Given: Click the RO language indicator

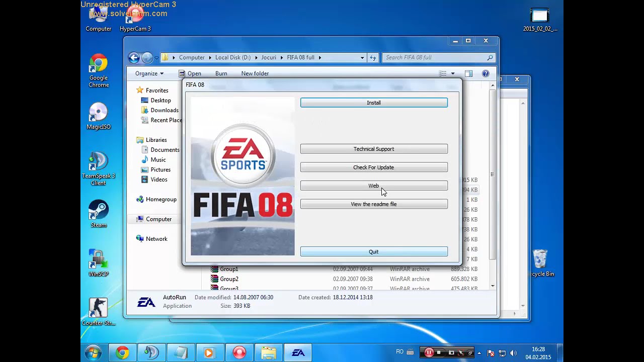Looking at the screenshot, I should tap(399, 352).
